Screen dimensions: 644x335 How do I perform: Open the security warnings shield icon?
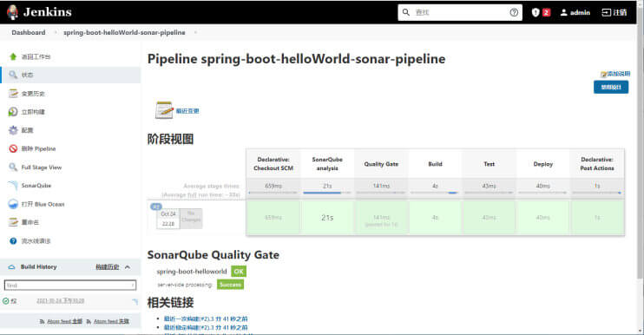point(536,12)
